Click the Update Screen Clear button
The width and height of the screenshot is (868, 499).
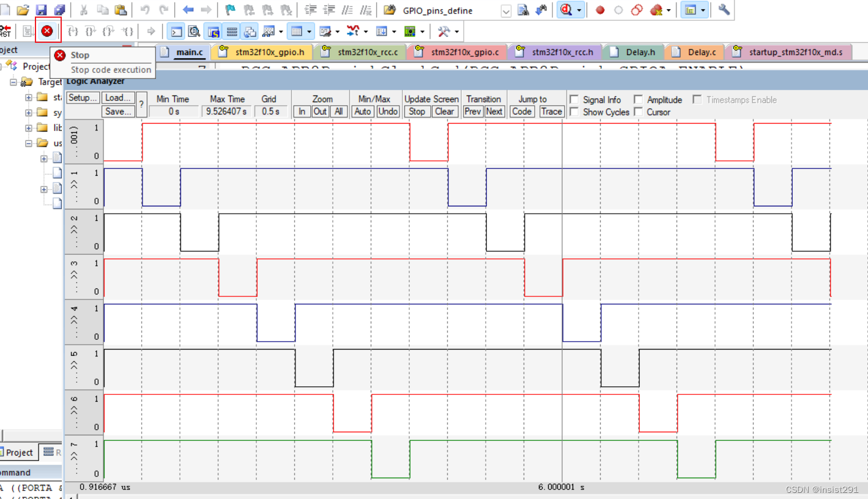click(x=445, y=111)
